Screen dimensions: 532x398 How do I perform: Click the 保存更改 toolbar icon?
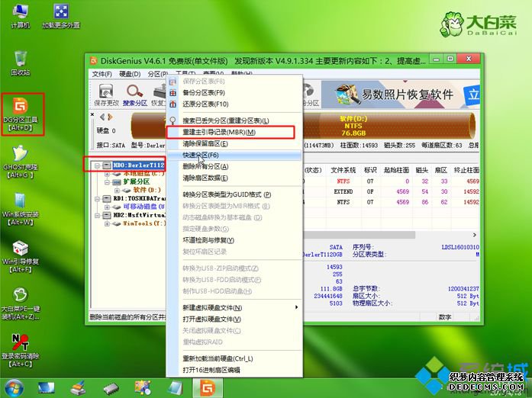pyautogui.click(x=106, y=95)
